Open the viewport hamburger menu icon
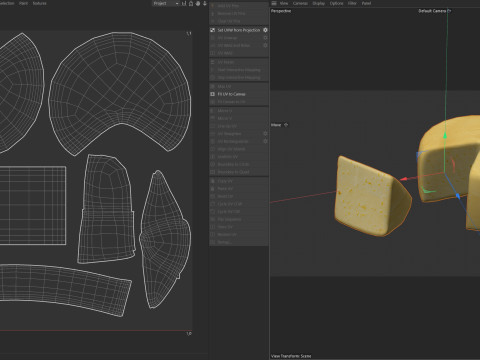 [274, 3]
